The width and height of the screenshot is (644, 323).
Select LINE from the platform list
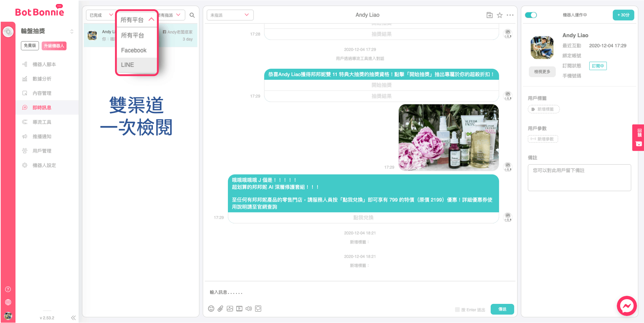click(x=128, y=65)
